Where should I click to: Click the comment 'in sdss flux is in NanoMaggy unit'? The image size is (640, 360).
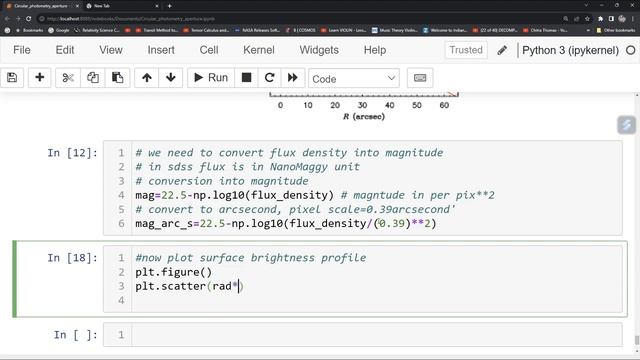[247, 167]
